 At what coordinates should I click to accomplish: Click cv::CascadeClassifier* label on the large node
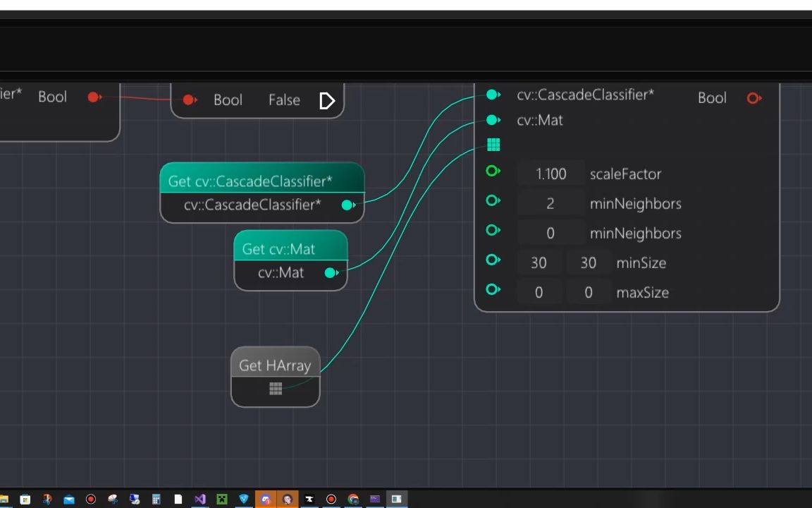(585, 95)
